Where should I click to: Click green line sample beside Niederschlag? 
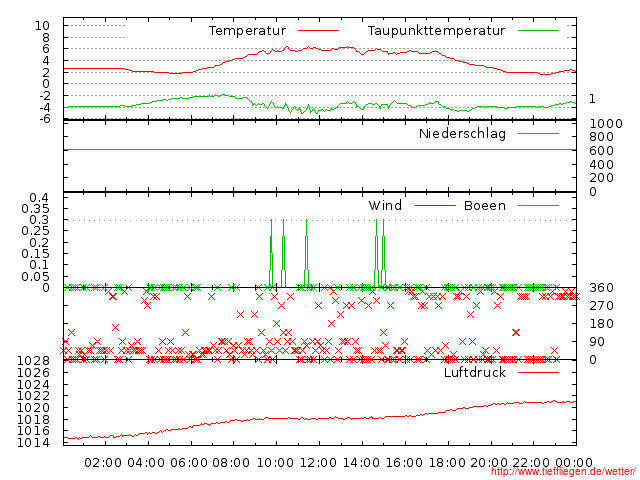click(x=538, y=133)
